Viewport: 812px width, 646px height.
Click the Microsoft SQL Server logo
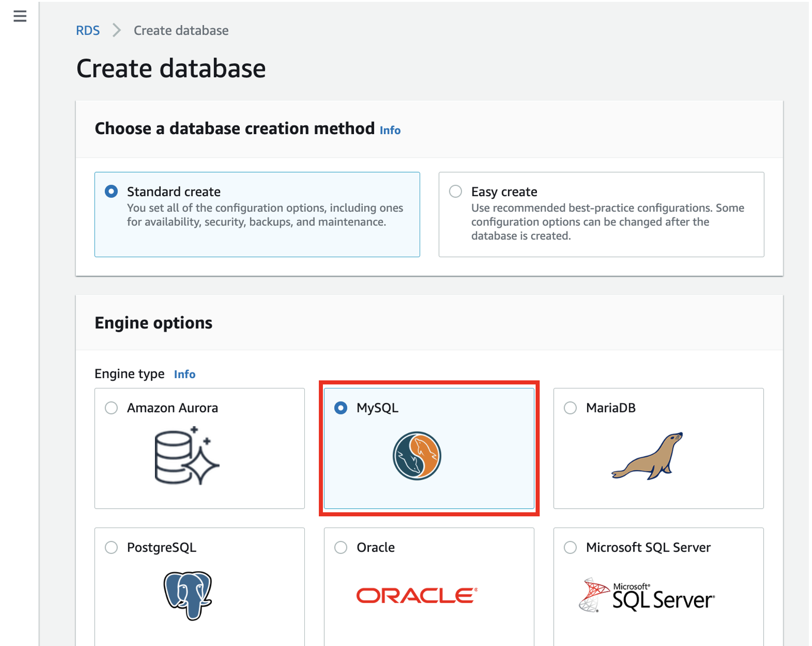click(x=647, y=595)
